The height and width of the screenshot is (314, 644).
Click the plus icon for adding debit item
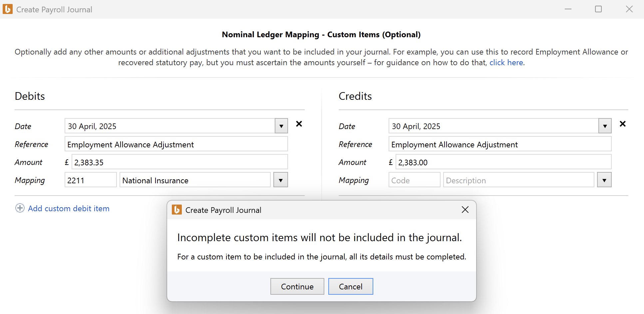pyautogui.click(x=20, y=208)
